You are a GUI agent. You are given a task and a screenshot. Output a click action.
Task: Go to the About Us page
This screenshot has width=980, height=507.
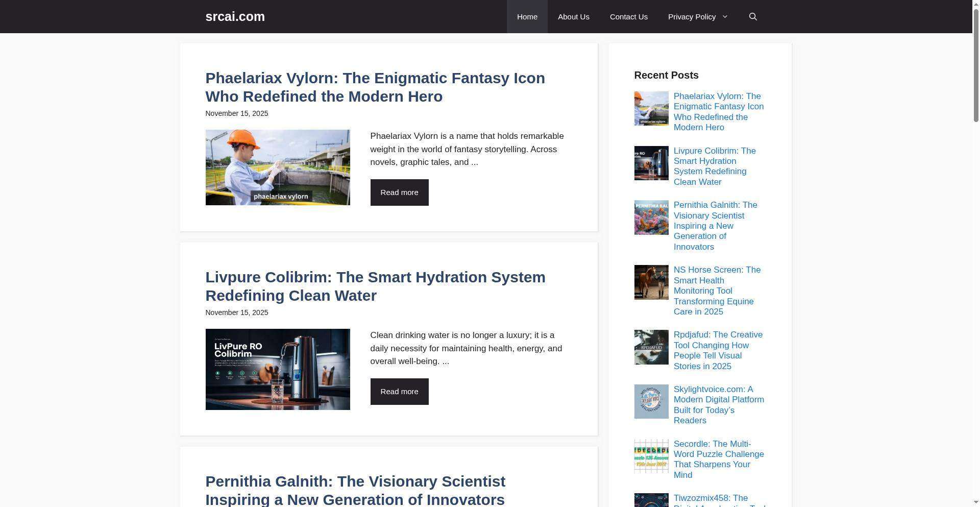click(573, 17)
